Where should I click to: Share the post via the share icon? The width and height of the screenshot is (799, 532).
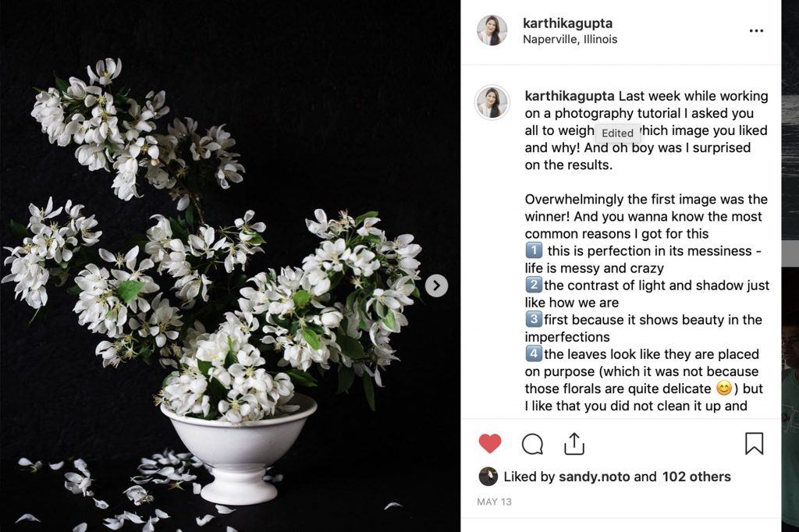tap(574, 443)
